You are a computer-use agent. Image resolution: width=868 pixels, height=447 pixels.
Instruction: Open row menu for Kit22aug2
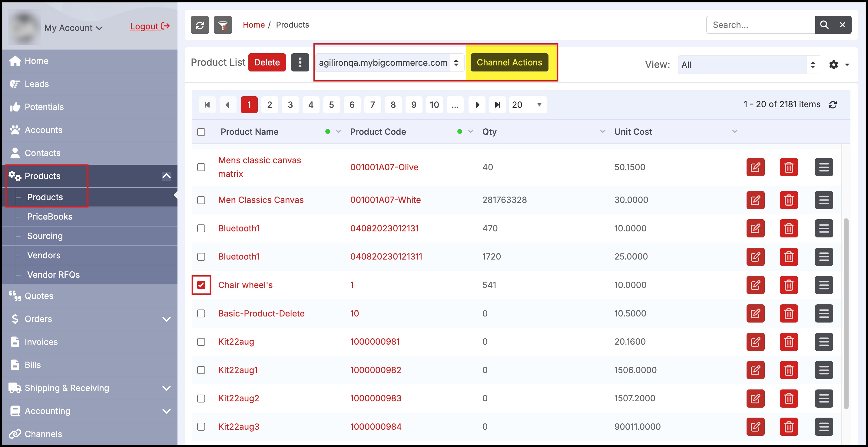tap(824, 399)
